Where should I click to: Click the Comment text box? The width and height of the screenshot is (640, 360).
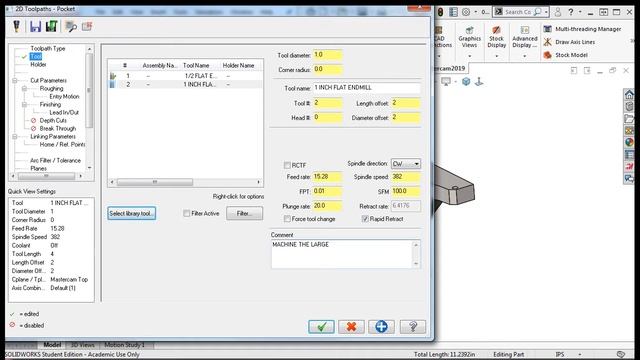tap(345, 254)
